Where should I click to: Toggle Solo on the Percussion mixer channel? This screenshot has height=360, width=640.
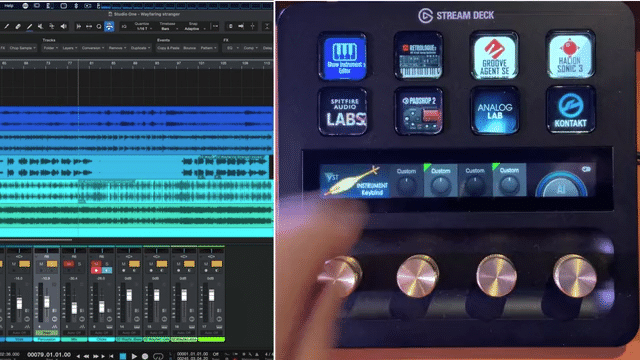coord(52,264)
